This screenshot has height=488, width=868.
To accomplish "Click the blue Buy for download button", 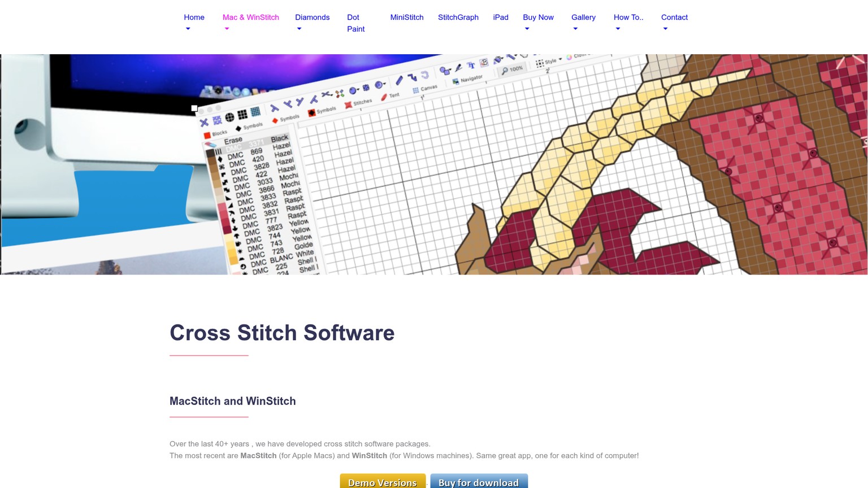I will point(479,481).
